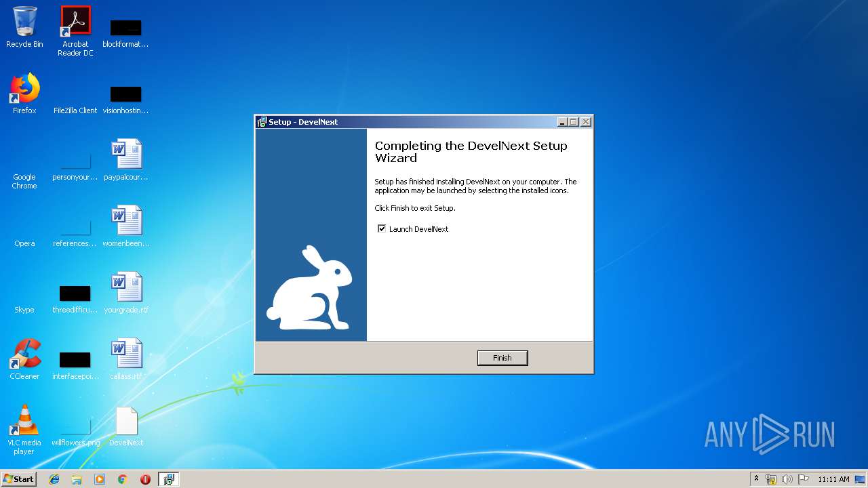The height and width of the screenshot is (488, 868).
Task: Click the Setup title bar installer icon
Action: 262,122
